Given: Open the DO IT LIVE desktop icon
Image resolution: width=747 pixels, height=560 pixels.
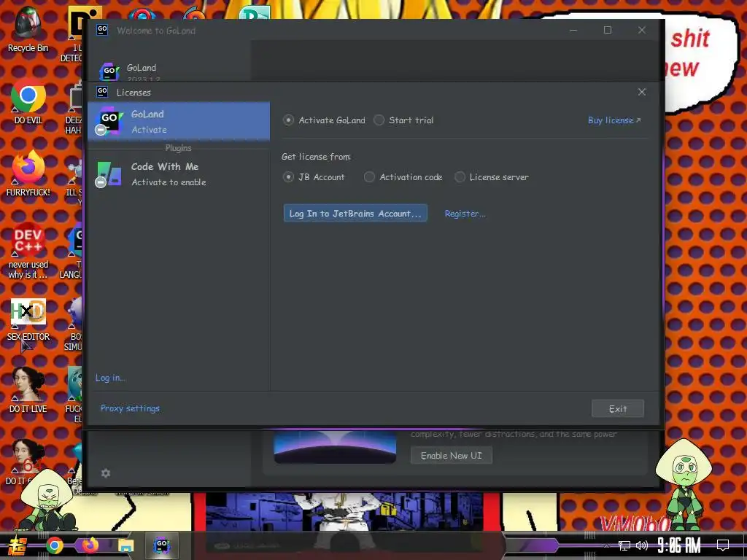Looking at the screenshot, I should pyautogui.click(x=28, y=391).
